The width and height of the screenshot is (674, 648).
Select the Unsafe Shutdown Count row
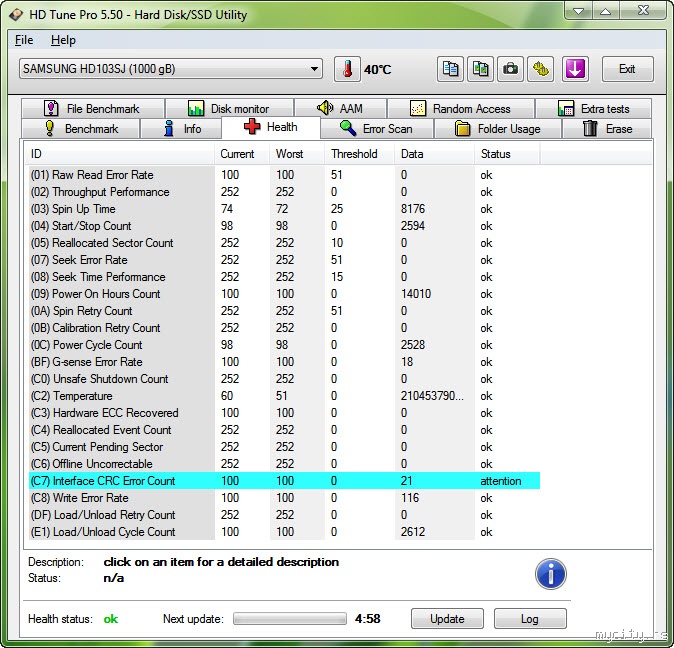(x=285, y=379)
